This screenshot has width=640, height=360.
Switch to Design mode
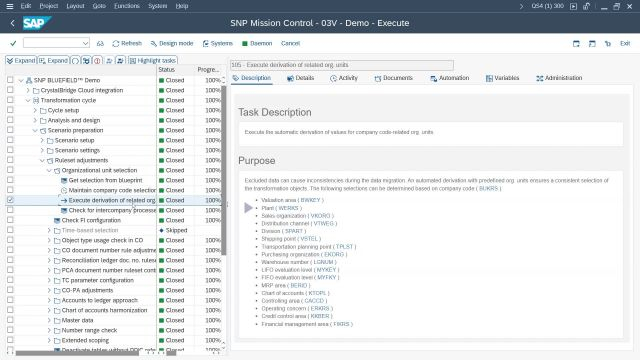(172, 43)
